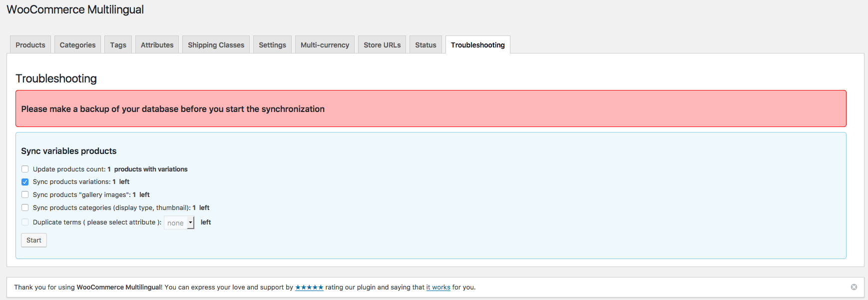Click the Troubleshooting page heading
The image size is (868, 300).
[56, 78]
